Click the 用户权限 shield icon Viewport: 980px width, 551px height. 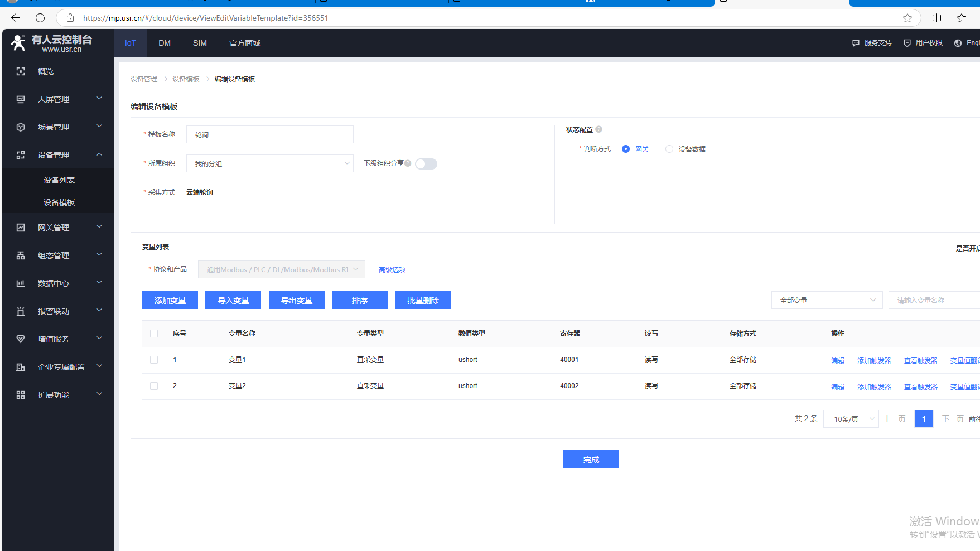pyautogui.click(x=907, y=43)
